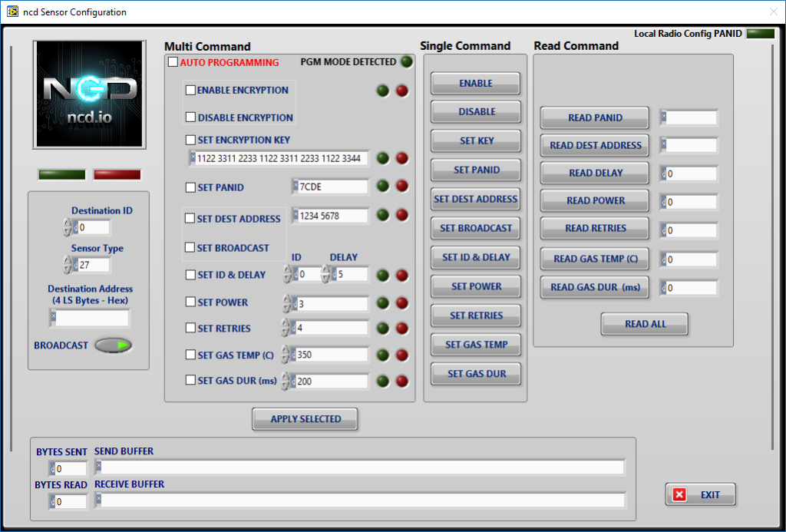Click the PGM MODE DETECTED indicator LED

[406, 62]
